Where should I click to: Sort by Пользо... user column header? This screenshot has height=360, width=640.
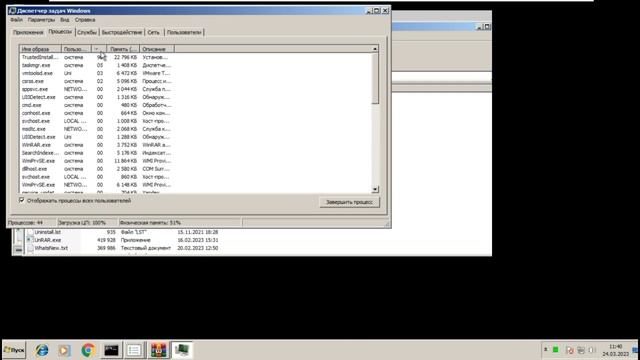click(76, 49)
